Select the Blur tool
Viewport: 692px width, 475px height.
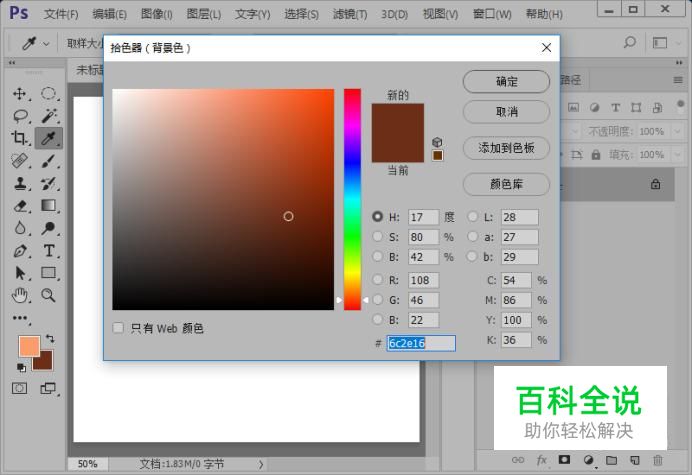pos(19,228)
